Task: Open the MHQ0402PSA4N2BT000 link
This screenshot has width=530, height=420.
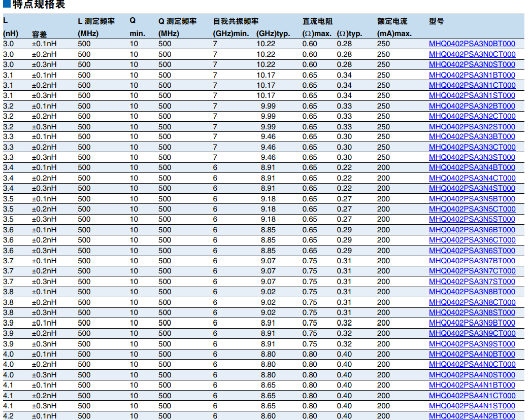Action: point(472,416)
